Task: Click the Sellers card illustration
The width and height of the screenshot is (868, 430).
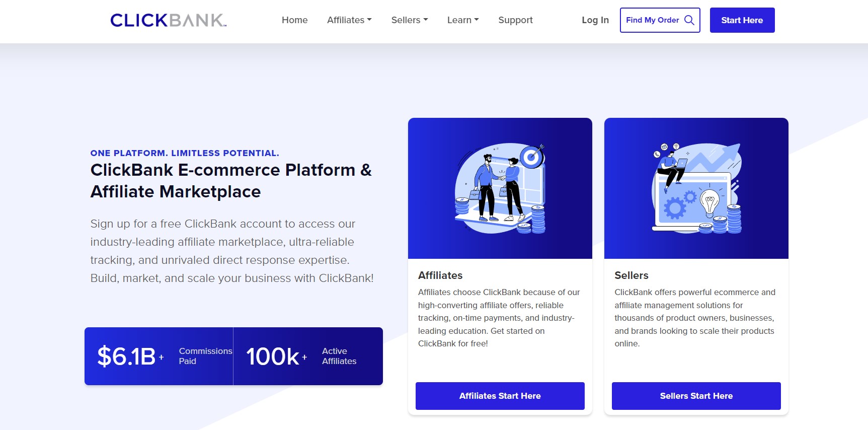Action: click(x=696, y=188)
